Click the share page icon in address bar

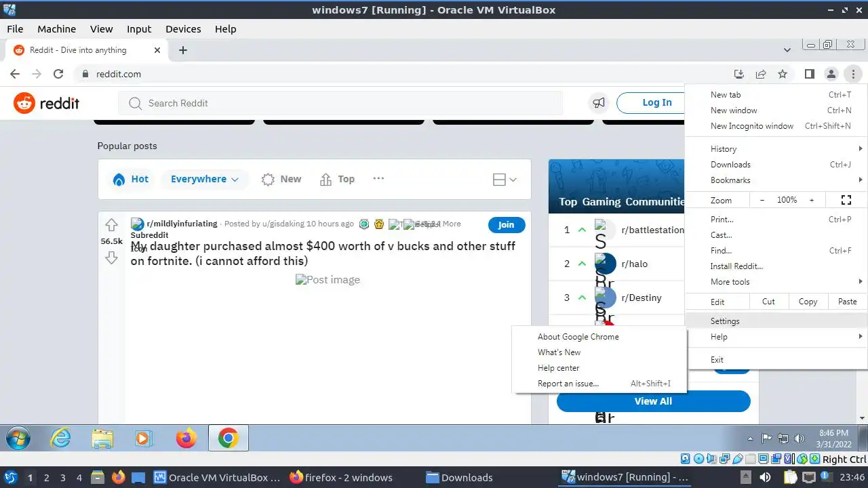click(761, 74)
